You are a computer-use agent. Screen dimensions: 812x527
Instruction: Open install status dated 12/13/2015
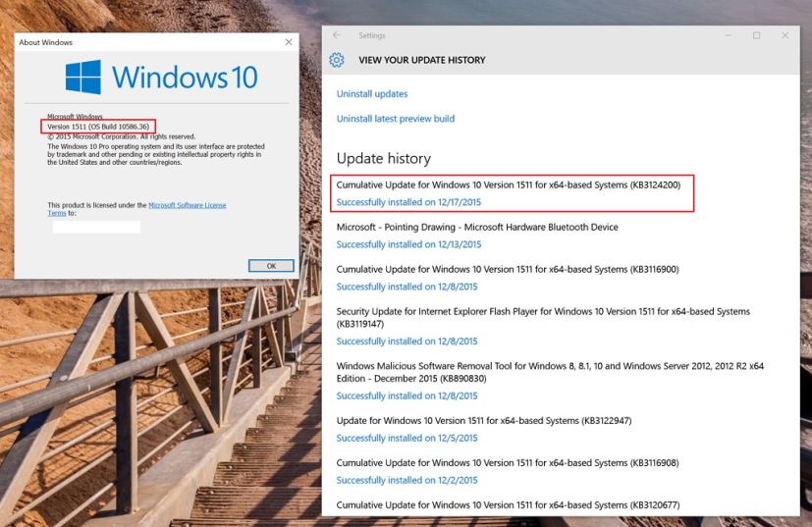[x=408, y=244]
